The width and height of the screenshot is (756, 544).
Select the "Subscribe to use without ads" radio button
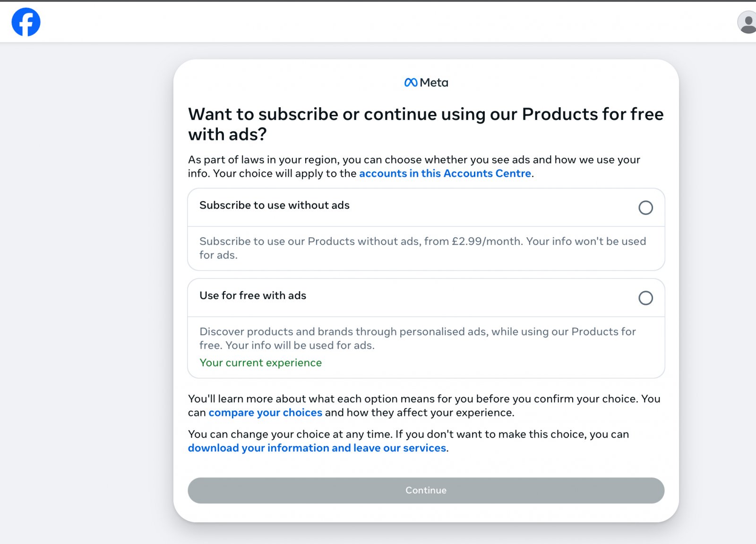click(645, 207)
